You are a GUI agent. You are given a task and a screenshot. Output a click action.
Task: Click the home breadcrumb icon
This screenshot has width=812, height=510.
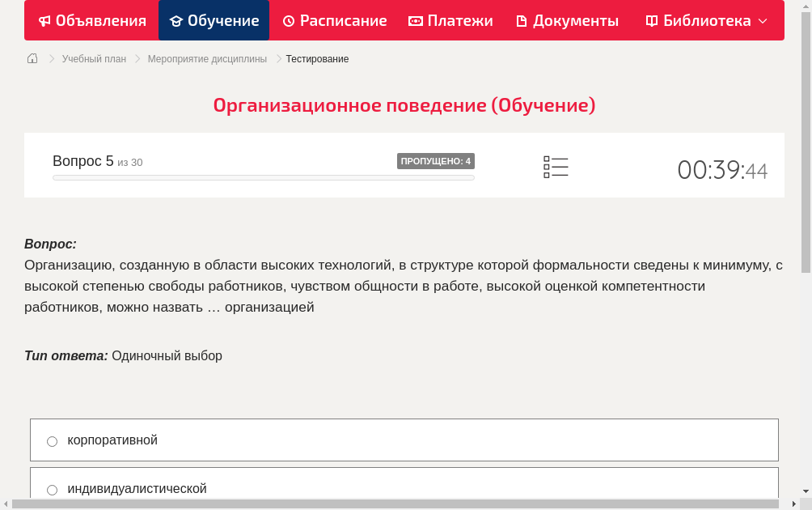(x=32, y=58)
